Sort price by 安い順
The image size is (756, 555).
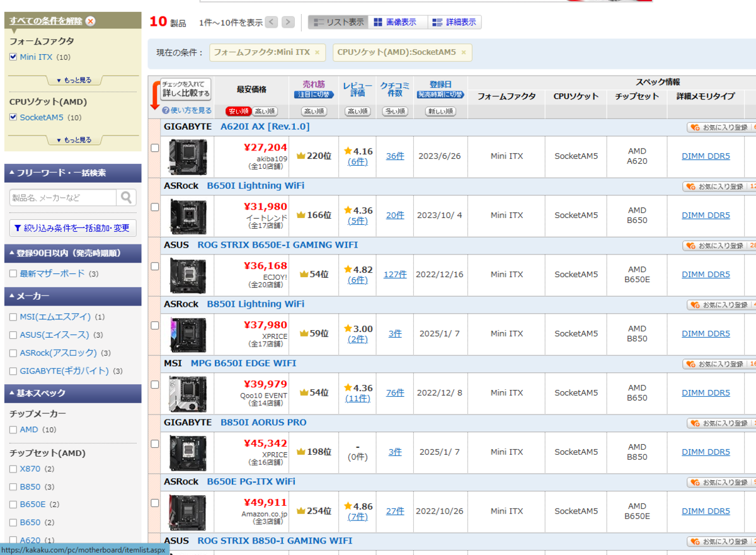click(x=238, y=112)
